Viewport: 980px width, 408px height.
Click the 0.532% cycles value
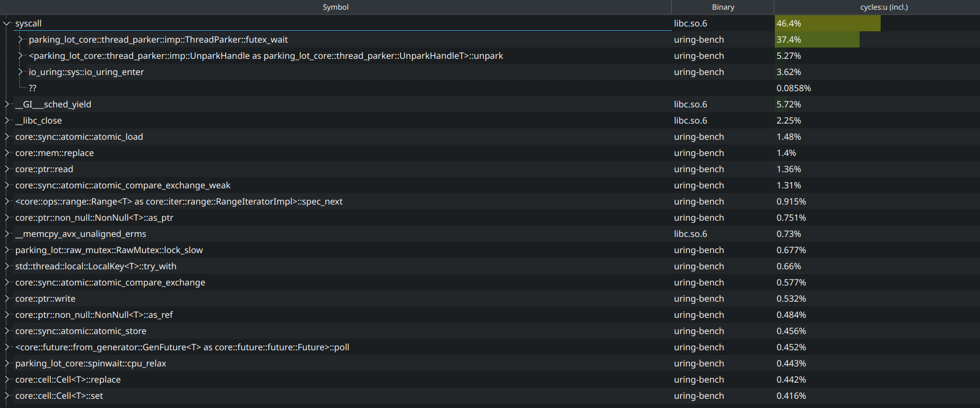point(791,298)
